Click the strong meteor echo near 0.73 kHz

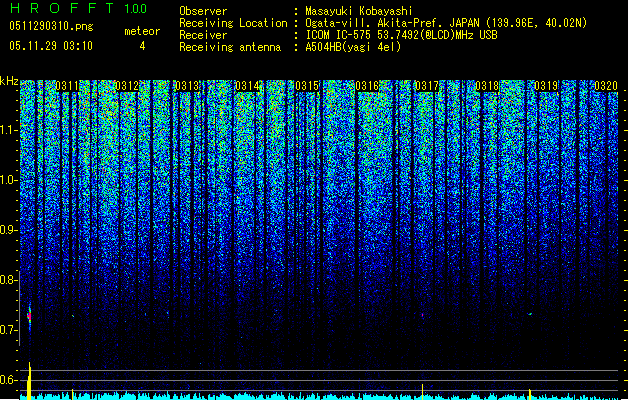click(29, 317)
